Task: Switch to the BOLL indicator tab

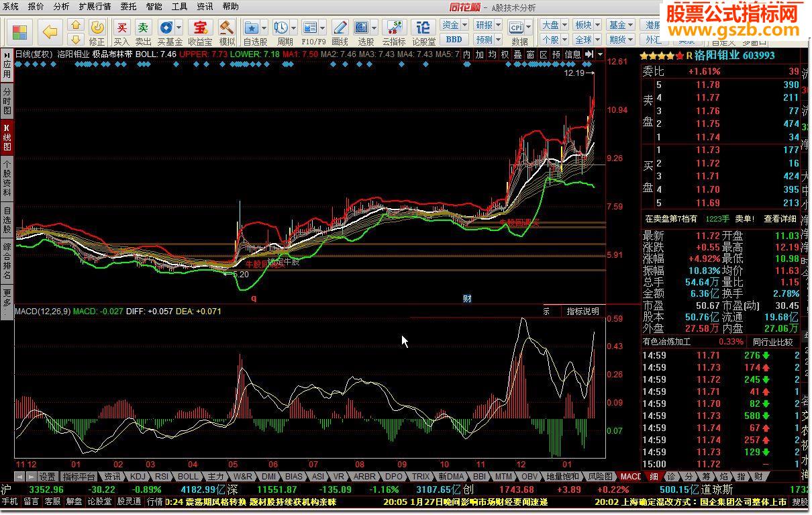Action: tap(189, 477)
